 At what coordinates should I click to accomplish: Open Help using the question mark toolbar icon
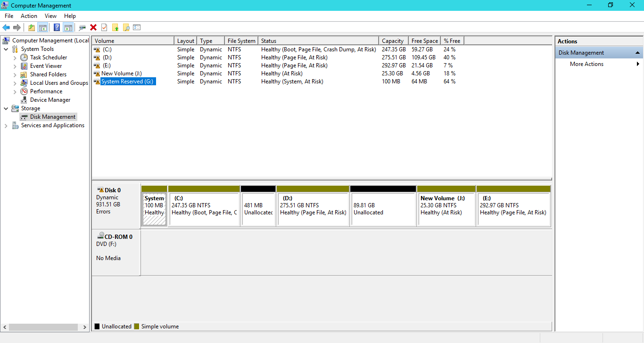click(57, 27)
